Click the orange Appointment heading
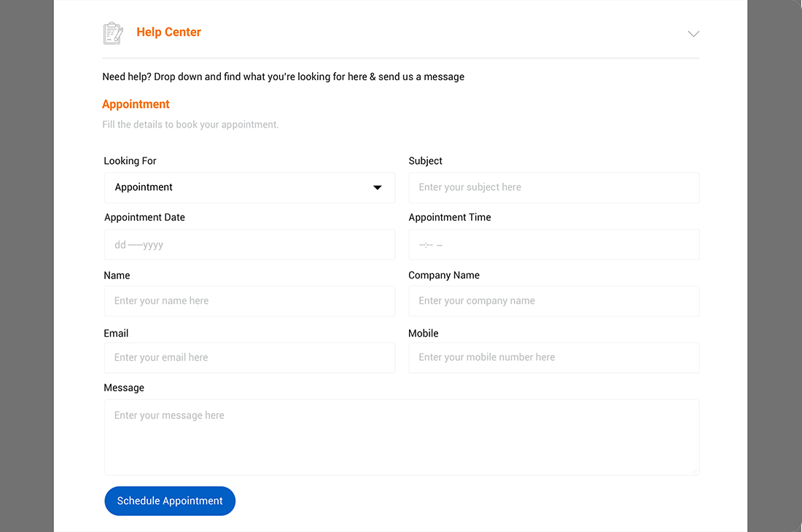 [x=136, y=104]
